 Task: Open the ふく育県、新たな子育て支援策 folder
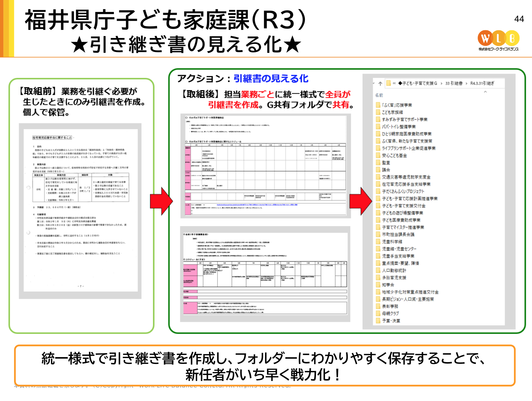(407, 141)
